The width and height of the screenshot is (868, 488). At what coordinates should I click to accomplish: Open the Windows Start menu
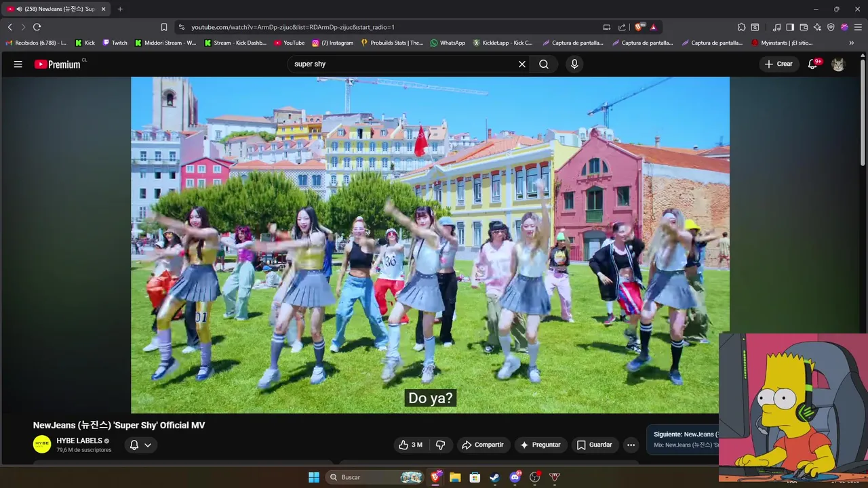tap(314, 477)
